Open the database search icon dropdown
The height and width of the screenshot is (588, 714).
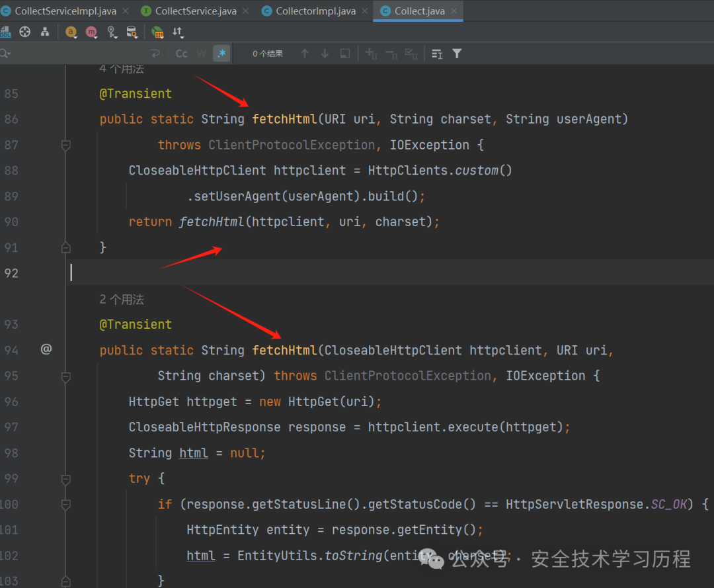pos(132,32)
